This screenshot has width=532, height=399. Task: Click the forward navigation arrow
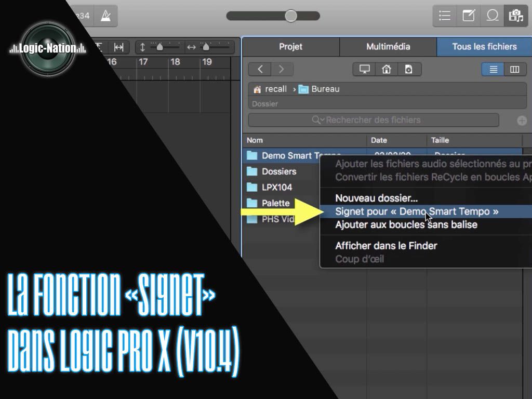[282, 69]
